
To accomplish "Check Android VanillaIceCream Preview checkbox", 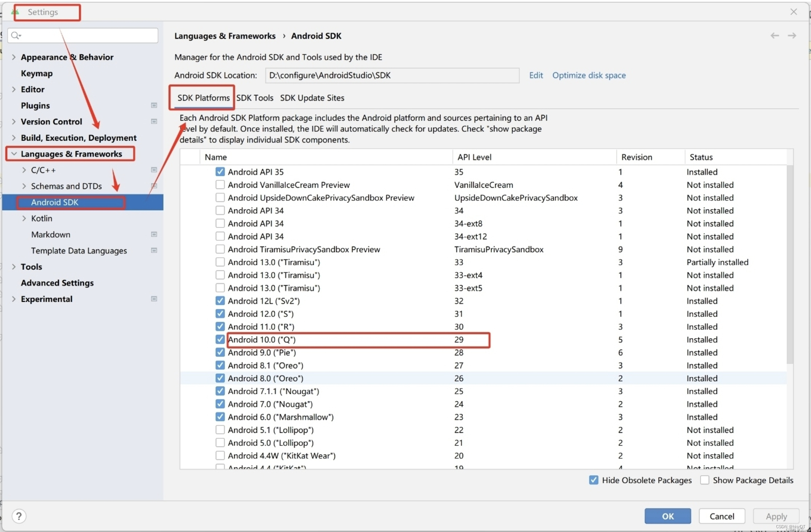I will [220, 185].
